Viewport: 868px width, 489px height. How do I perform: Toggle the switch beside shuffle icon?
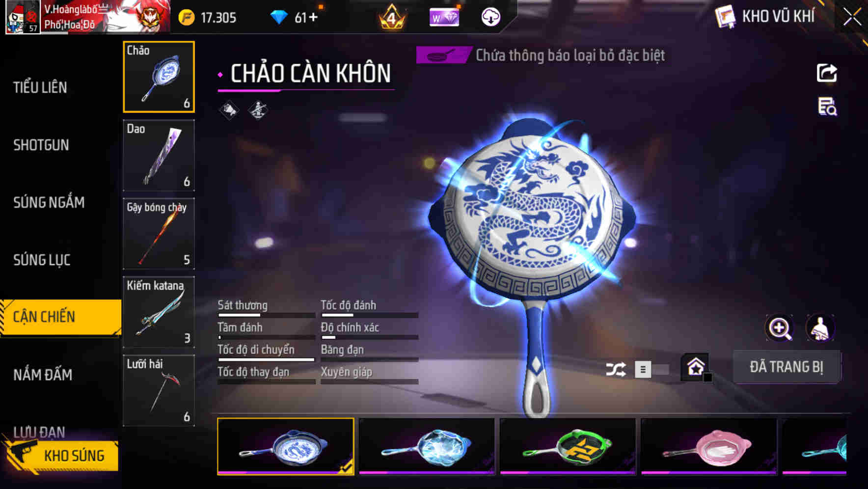point(651,369)
